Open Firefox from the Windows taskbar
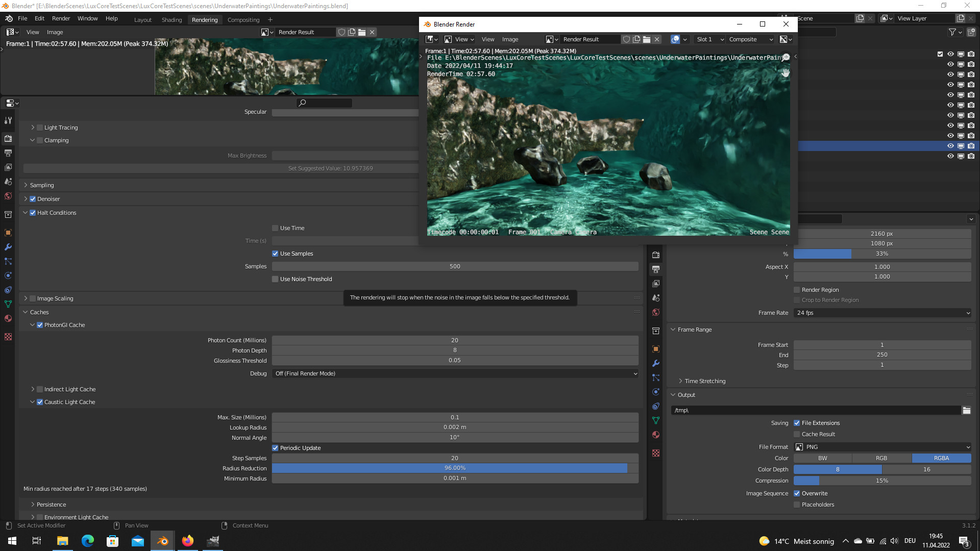This screenshot has height=551, width=980. pyautogui.click(x=187, y=541)
